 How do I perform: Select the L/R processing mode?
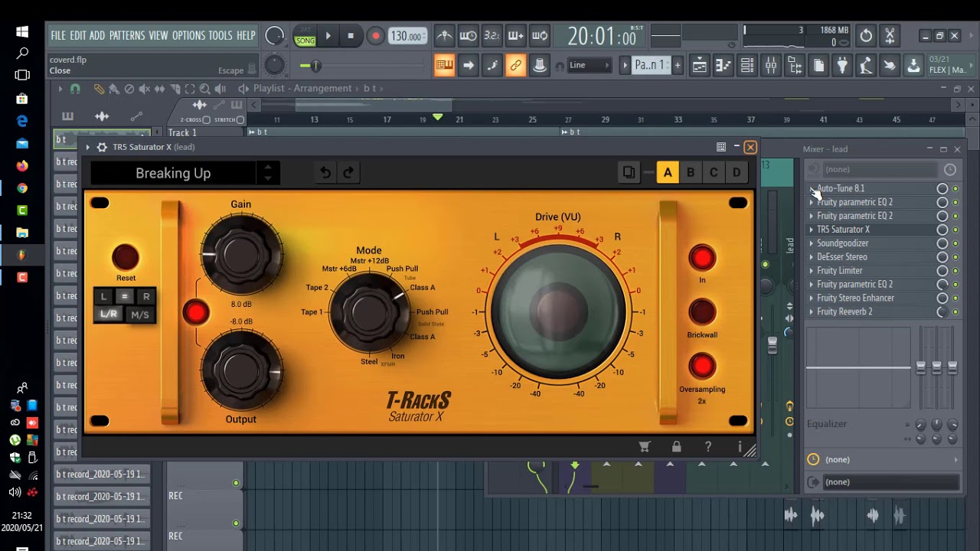click(109, 315)
